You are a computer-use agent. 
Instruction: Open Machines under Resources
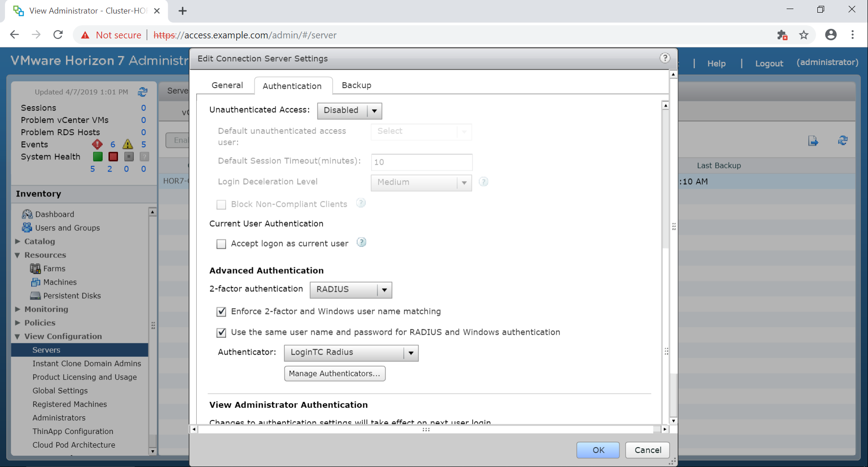60,282
